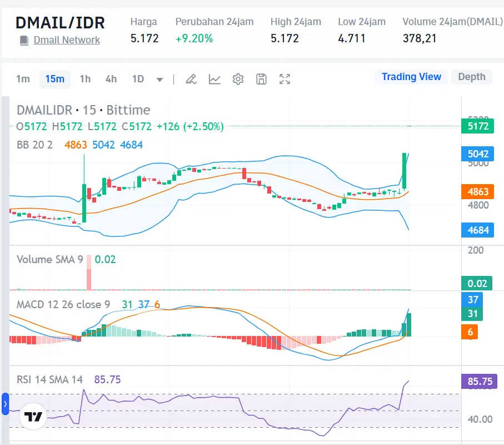Save chart layout with floppy disk icon
Screen dimensions: 504x445
tap(261, 79)
